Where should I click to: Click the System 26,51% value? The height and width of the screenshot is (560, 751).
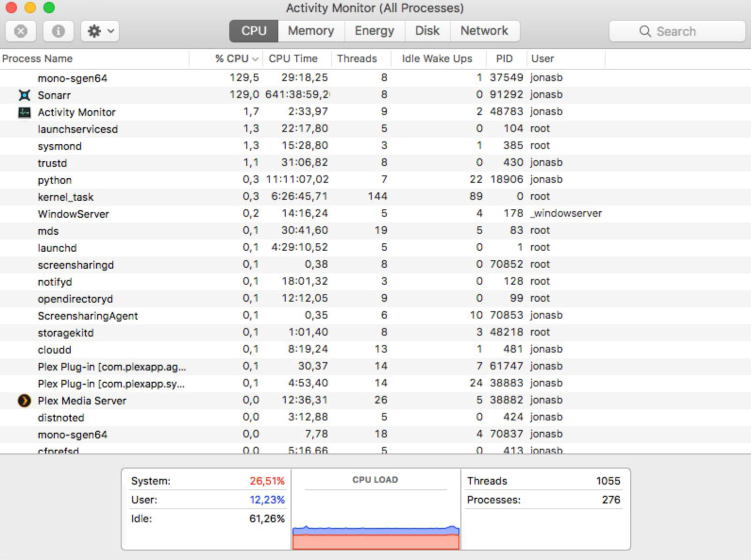[267, 481]
